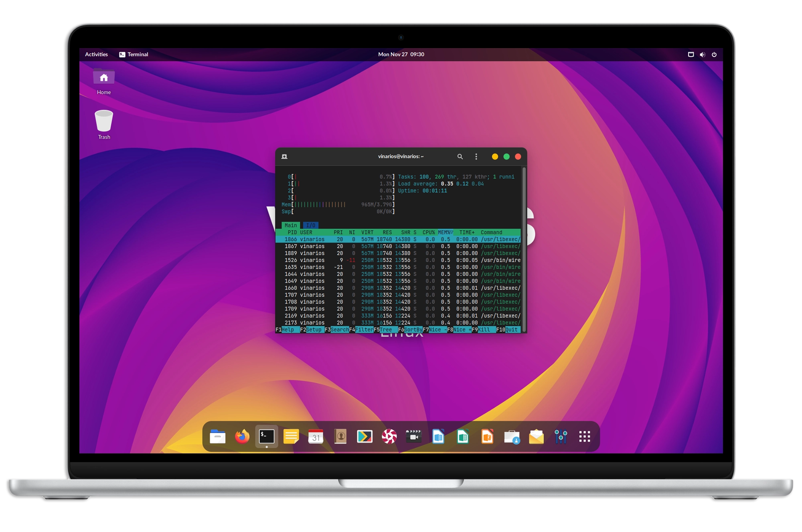Open the Contacts book in dock
The height and width of the screenshot is (532, 802).
[340, 437]
